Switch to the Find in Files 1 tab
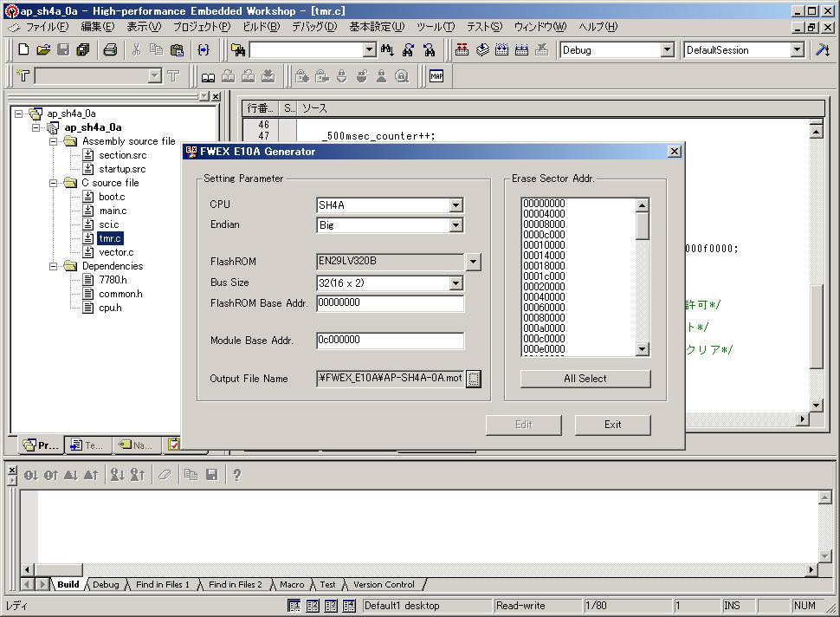 point(163,585)
